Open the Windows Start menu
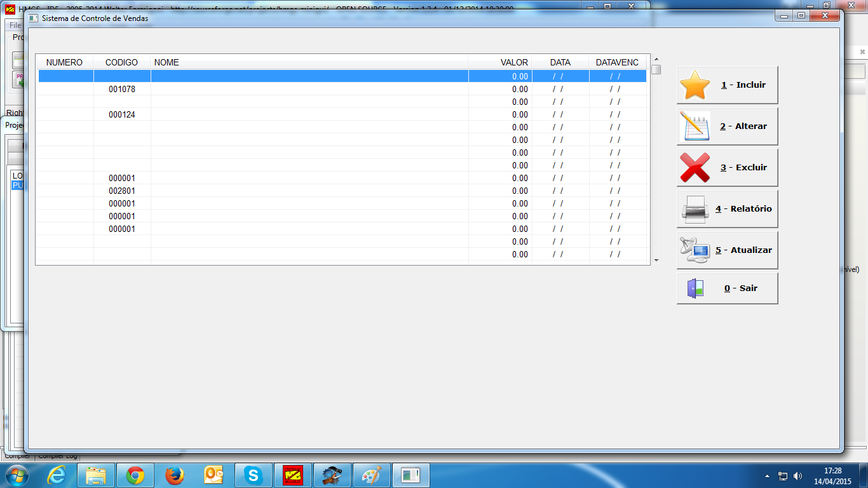 point(17,475)
